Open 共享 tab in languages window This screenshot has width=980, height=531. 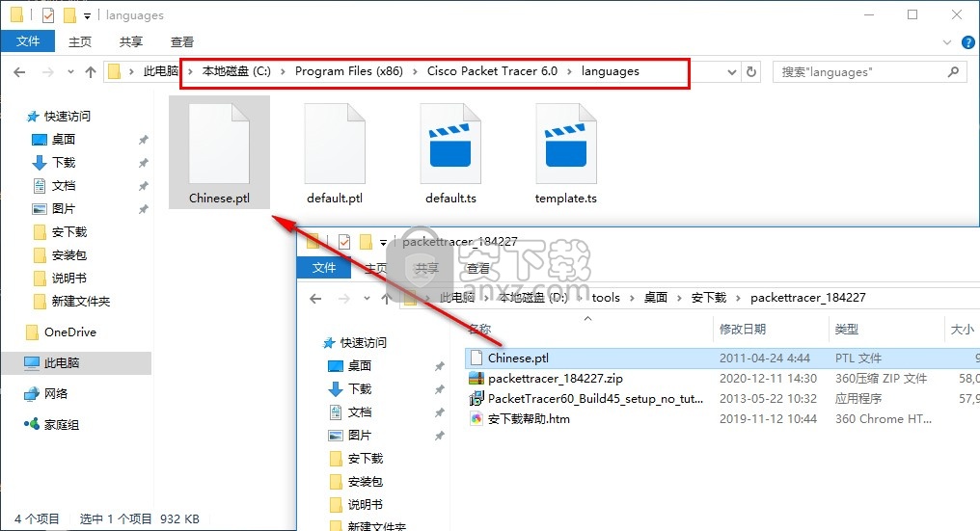click(x=130, y=41)
